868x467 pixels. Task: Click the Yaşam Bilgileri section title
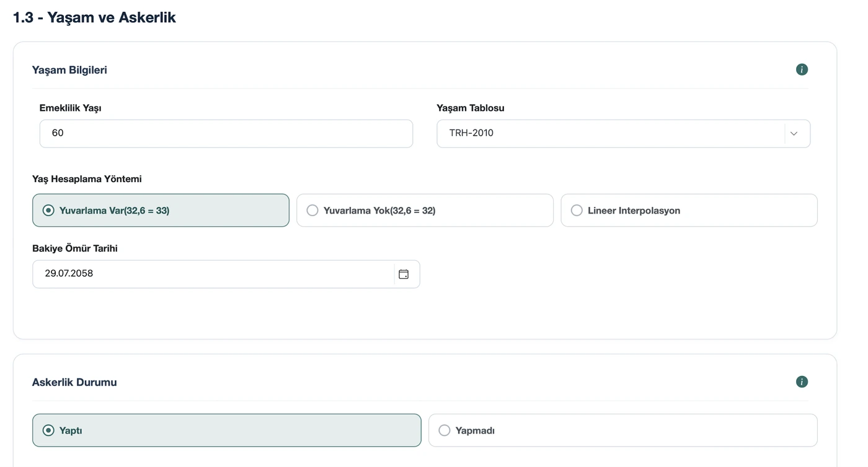tap(69, 70)
